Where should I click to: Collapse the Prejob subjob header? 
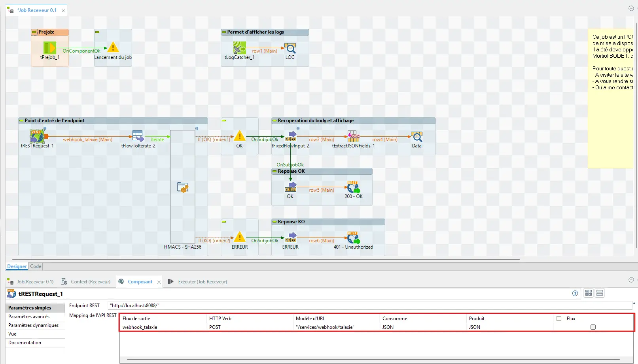(33, 32)
